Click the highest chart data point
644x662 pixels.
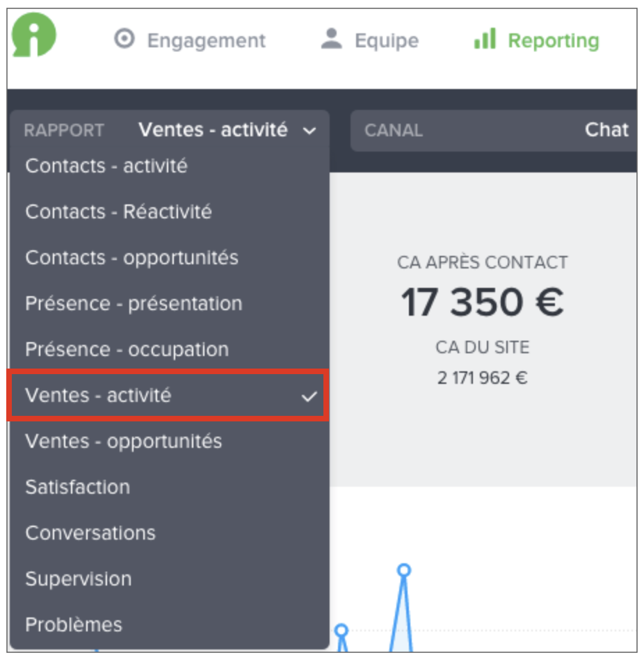pos(403,570)
